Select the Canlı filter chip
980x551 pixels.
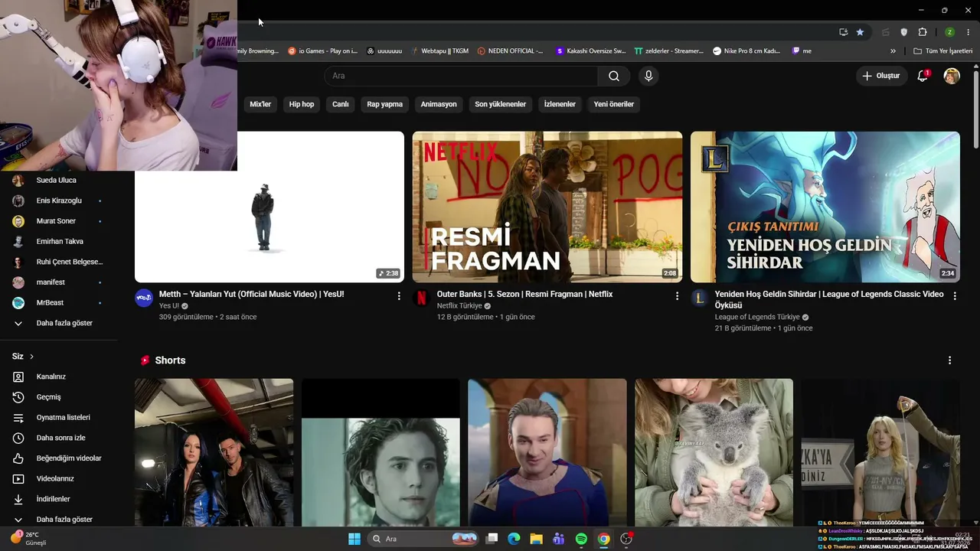point(341,104)
